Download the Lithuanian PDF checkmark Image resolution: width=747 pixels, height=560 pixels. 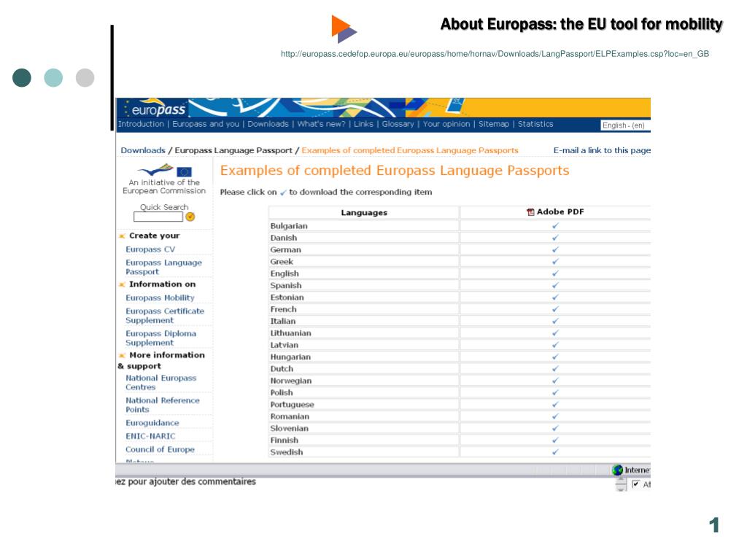click(x=555, y=332)
